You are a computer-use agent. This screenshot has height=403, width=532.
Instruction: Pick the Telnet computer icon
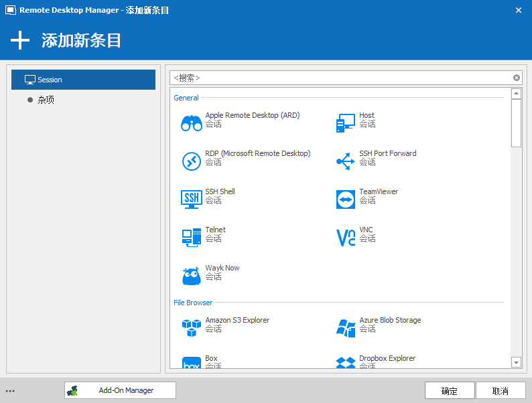point(192,237)
